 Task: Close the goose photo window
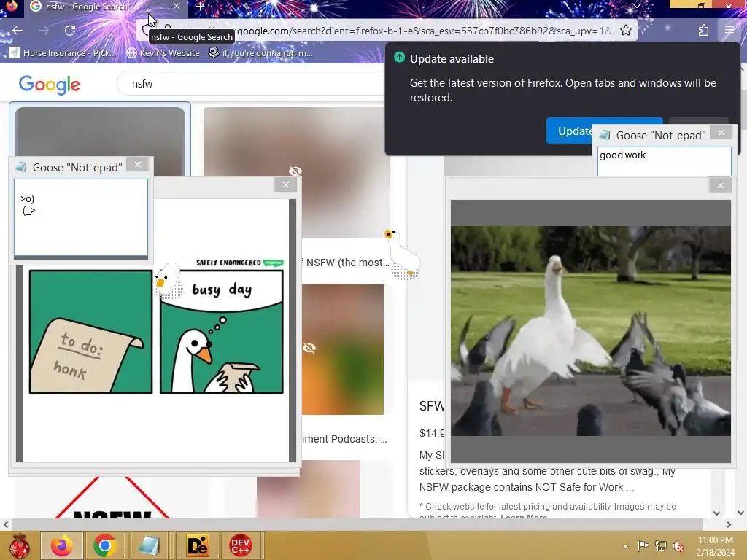coord(720,185)
